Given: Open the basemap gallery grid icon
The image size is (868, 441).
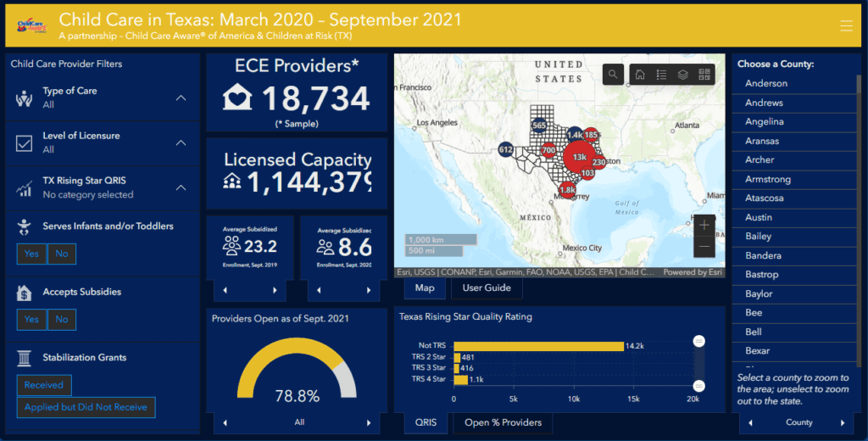Looking at the screenshot, I should pos(704,75).
